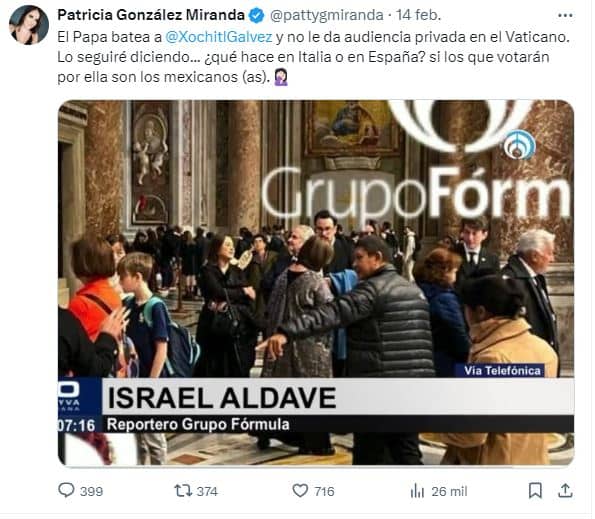Open the @XochitlGalvez mention link
Screen dimensions: 595x519
219,37
